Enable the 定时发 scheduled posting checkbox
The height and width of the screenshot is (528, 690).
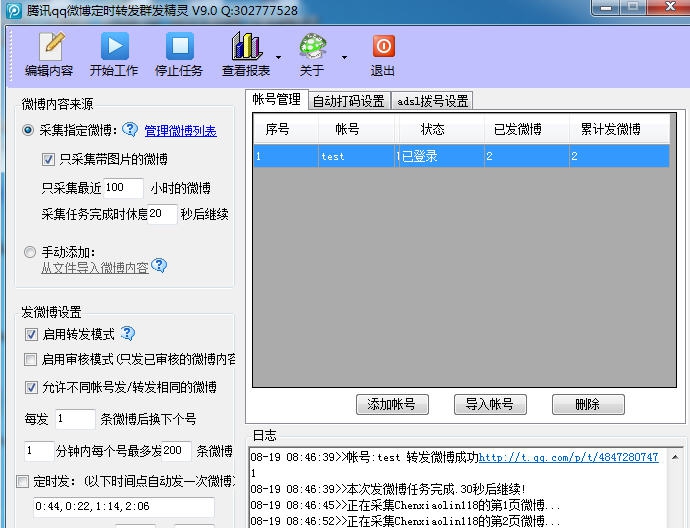point(23,481)
